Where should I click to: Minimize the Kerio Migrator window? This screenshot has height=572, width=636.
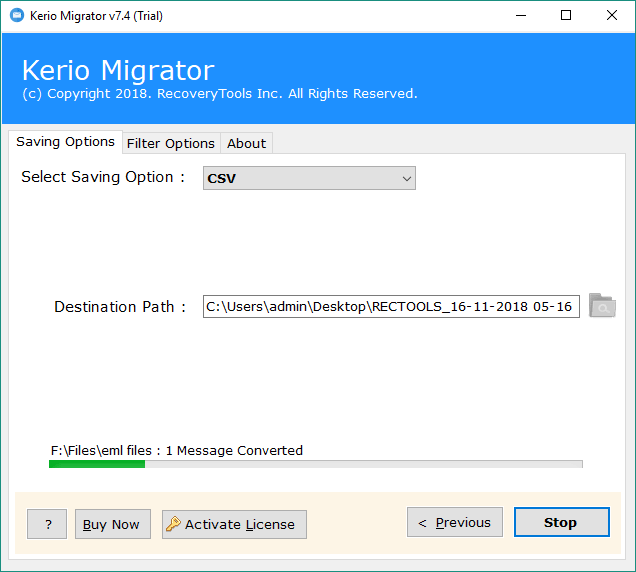click(521, 16)
